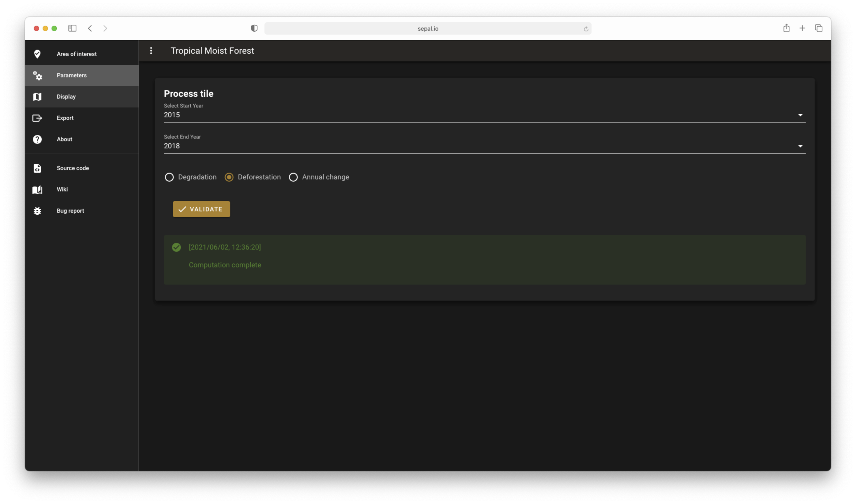Reload the page in Safari

(x=586, y=29)
